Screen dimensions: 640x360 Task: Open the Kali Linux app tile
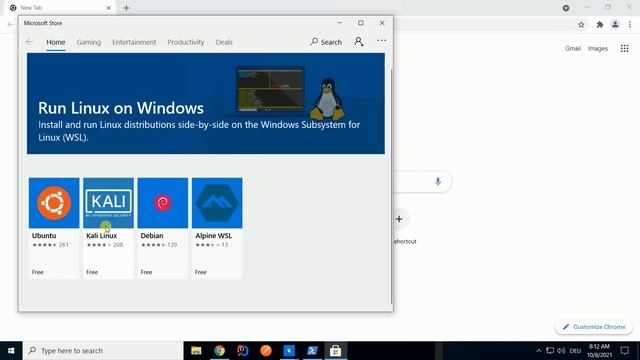pos(108,227)
